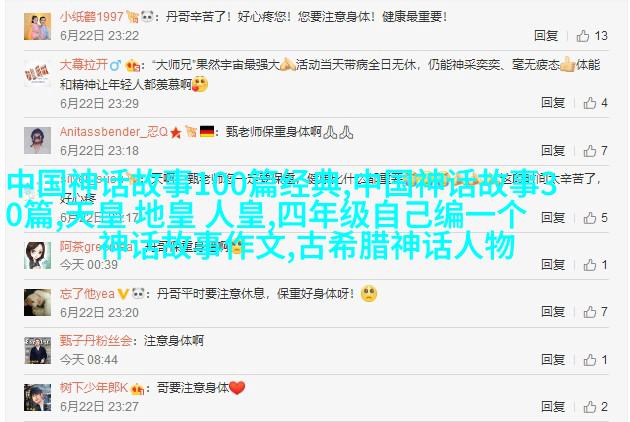Like Anitassbender_忍Q's comment
The image size is (630, 422).
589,151
